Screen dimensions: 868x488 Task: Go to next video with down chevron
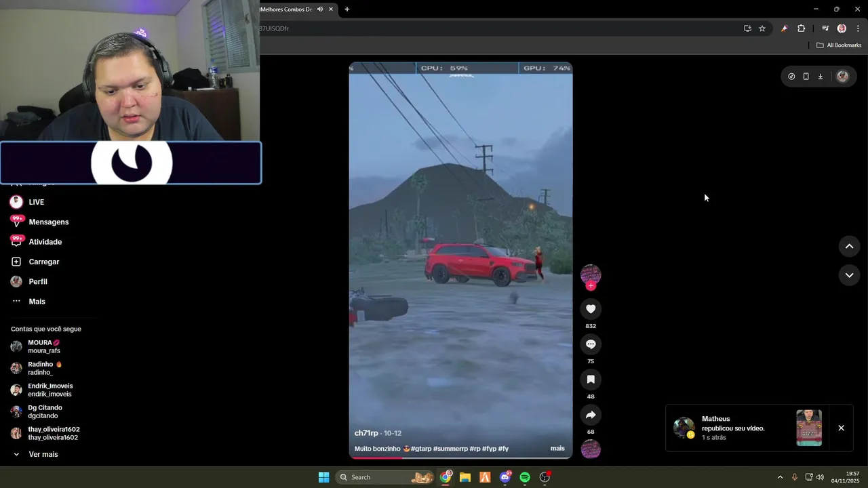coord(849,275)
